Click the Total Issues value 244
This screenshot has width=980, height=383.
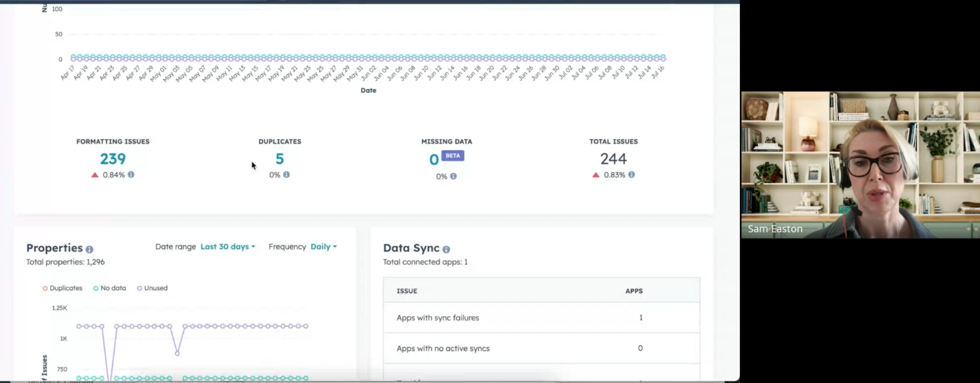614,159
